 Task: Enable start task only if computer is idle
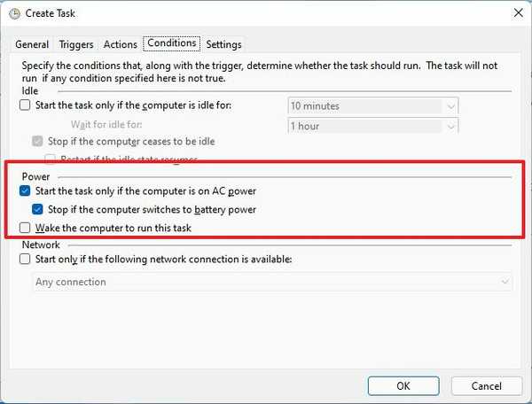(x=25, y=106)
